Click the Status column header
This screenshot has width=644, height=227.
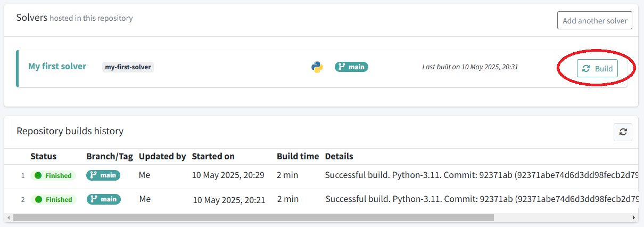[x=44, y=156]
